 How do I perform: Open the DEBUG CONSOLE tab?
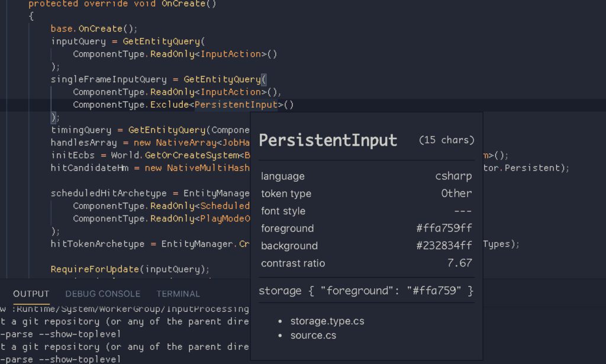pyautogui.click(x=103, y=294)
